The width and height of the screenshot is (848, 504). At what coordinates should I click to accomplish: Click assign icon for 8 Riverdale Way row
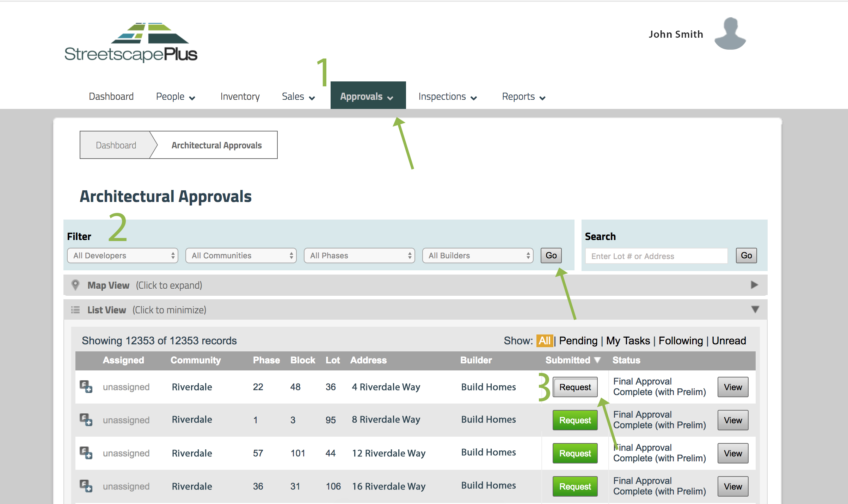tap(86, 420)
